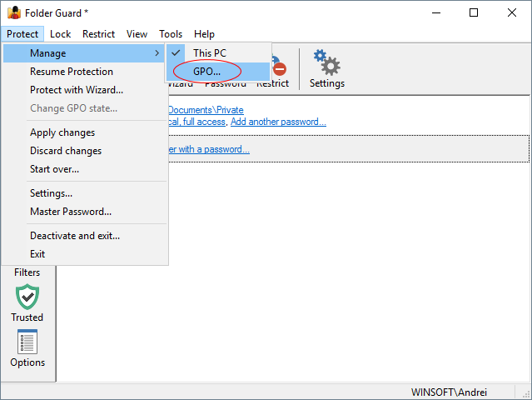
Task: Choose GPO... in the Manage submenu
Action: coord(219,72)
